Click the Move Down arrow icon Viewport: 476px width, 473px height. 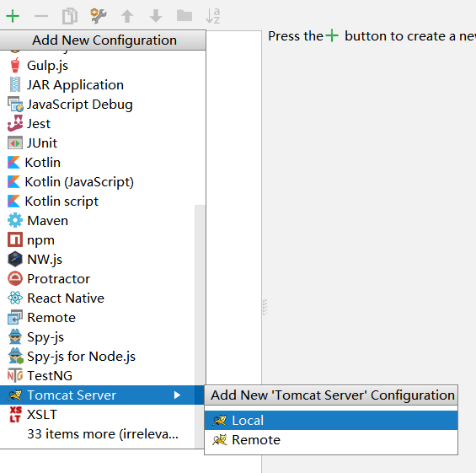pos(156,16)
